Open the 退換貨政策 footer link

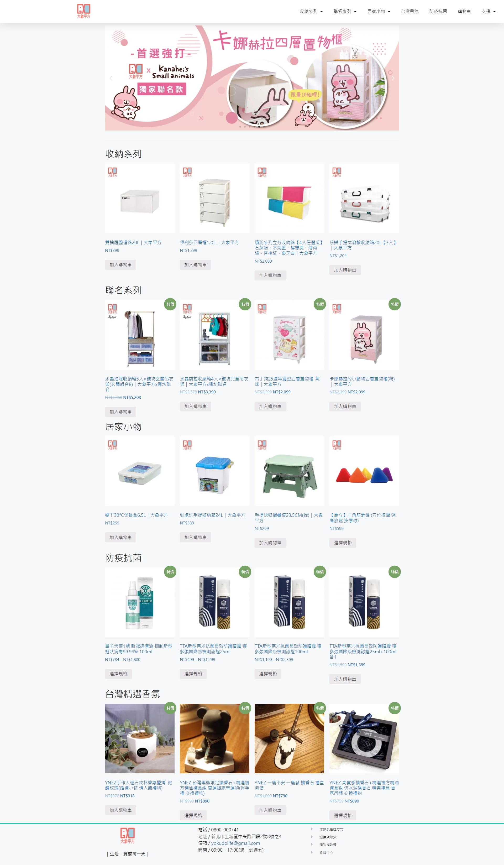click(328, 837)
